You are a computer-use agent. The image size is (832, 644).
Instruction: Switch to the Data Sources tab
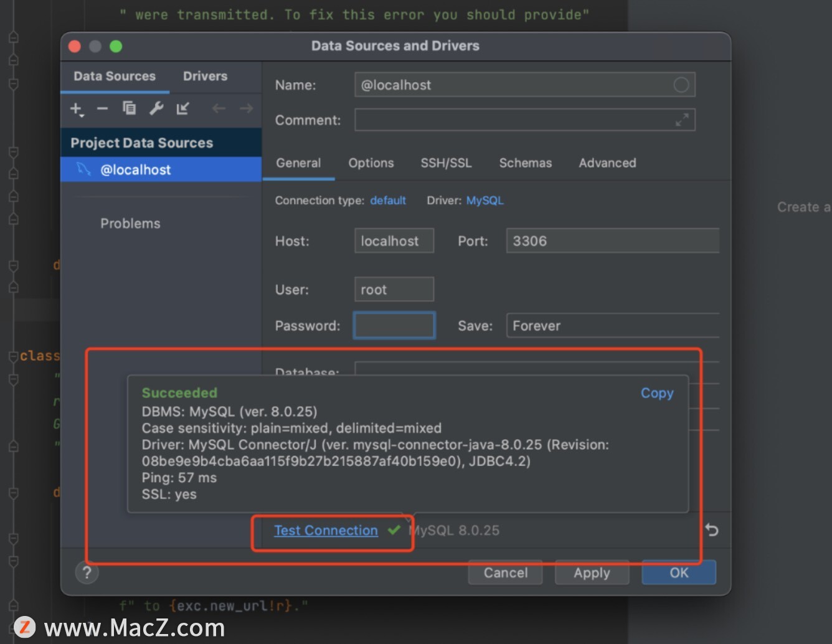pyautogui.click(x=115, y=76)
